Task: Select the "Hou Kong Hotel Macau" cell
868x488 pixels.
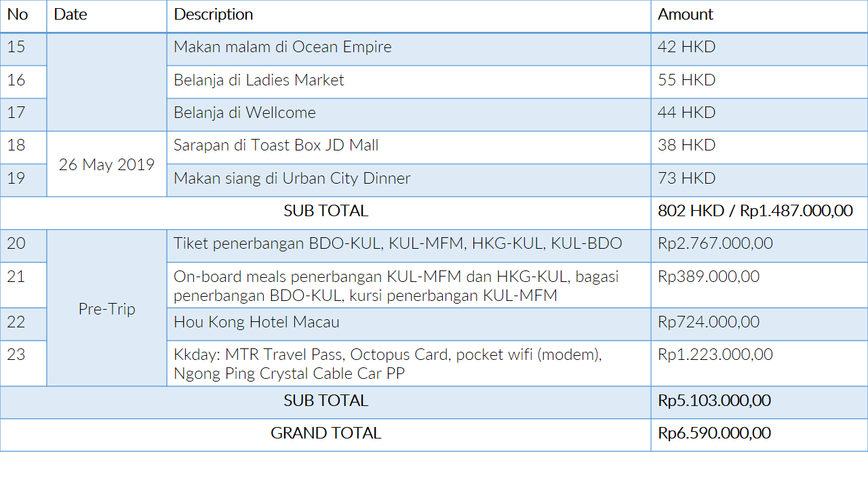Action: point(256,323)
